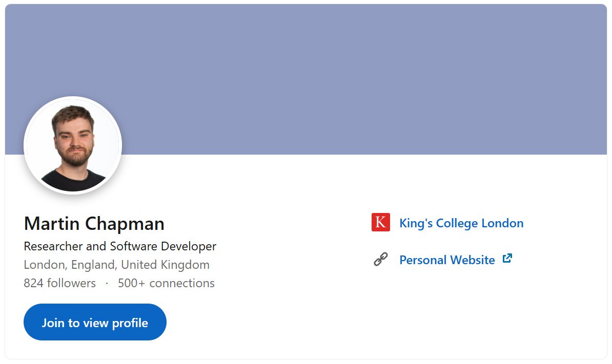This screenshot has width=612, height=364.
Task: Select the 824 followers text
Action: pos(60,283)
